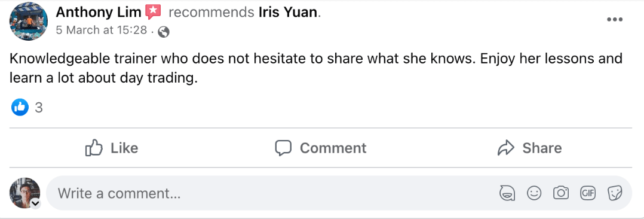Screen dimensions: 644x219
Task: Open the Iris Yuan page link
Action: point(288,13)
